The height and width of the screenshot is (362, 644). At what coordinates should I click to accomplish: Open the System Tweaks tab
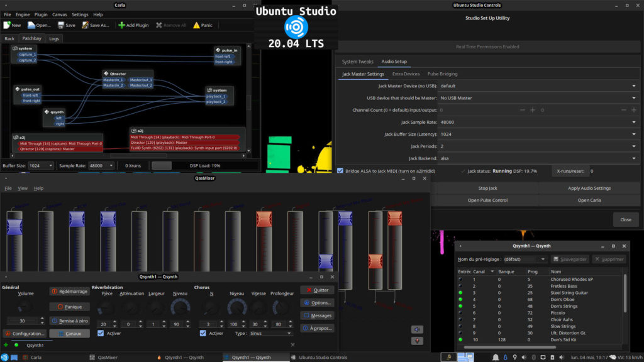pyautogui.click(x=357, y=62)
